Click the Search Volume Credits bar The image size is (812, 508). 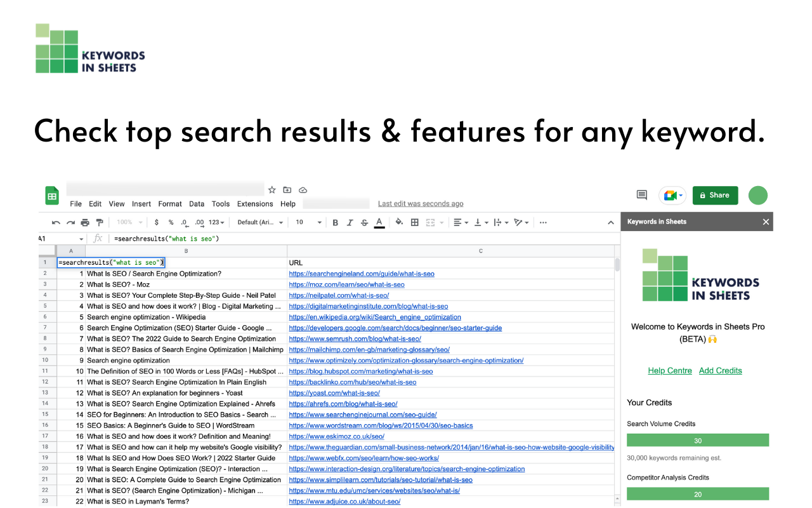tap(698, 441)
